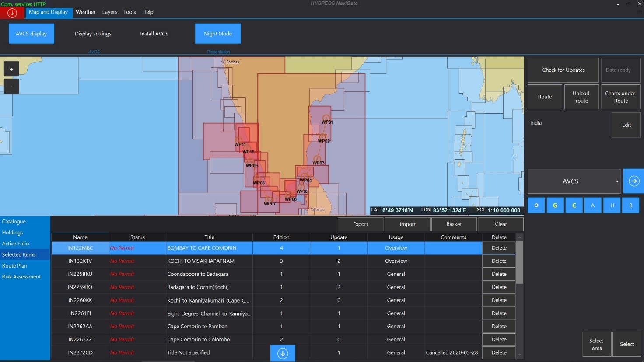Switch to the Route Plan section
The height and width of the screenshot is (362, 644).
click(15, 266)
